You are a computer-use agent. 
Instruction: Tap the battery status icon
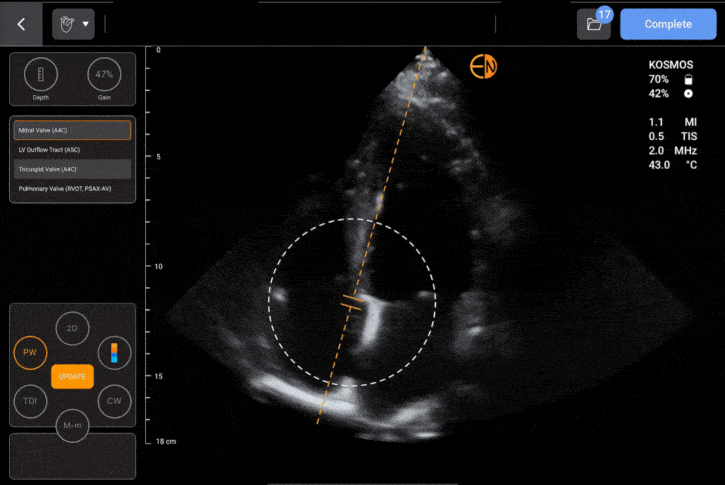click(x=687, y=78)
